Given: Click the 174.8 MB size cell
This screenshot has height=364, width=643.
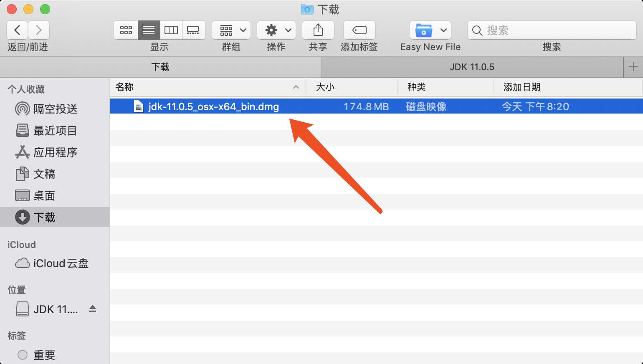Looking at the screenshot, I should [366, 106].
